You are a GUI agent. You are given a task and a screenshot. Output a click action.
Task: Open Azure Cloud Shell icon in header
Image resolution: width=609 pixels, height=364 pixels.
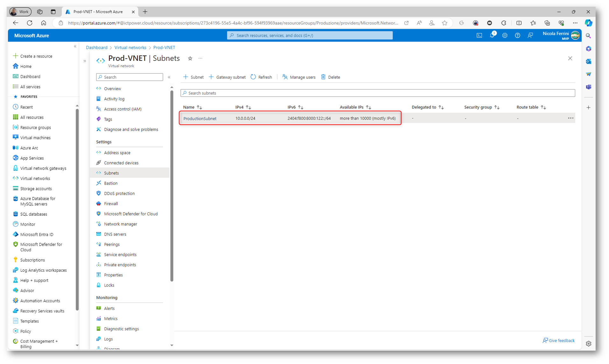pyautogui.click(x=479, y=35)
